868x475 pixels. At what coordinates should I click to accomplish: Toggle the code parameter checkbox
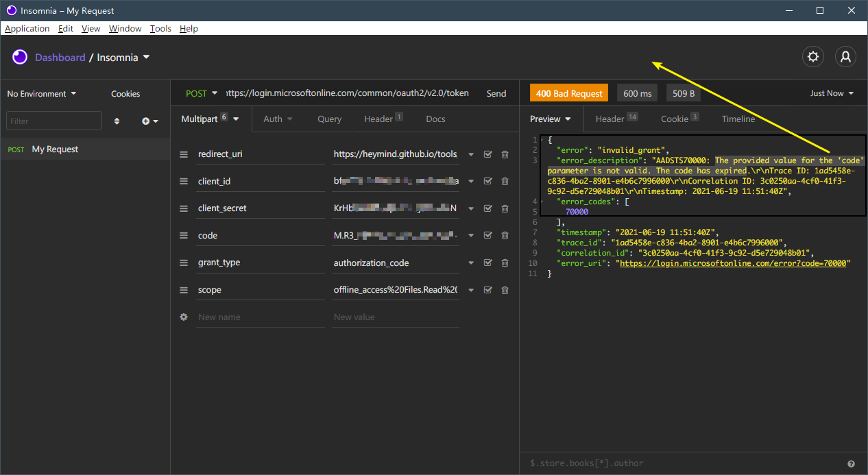tap(488, 236)
